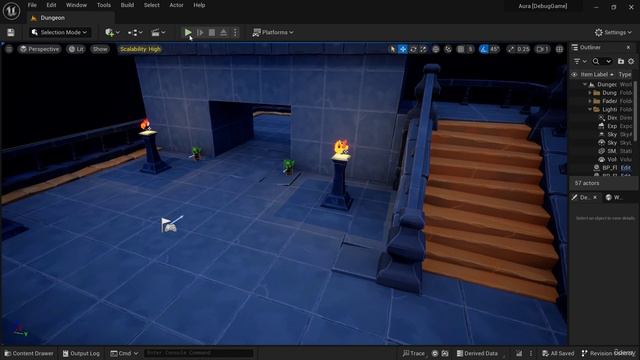This screenshot has width=640, height=360.
Task: Click the Unreal Engine logo icon
Action: [x=11, y=11]
